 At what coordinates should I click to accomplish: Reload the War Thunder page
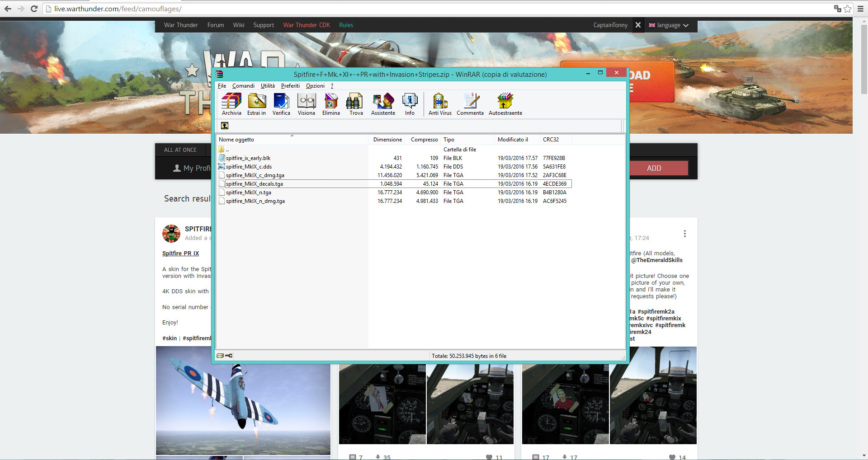tap(34, 9)
